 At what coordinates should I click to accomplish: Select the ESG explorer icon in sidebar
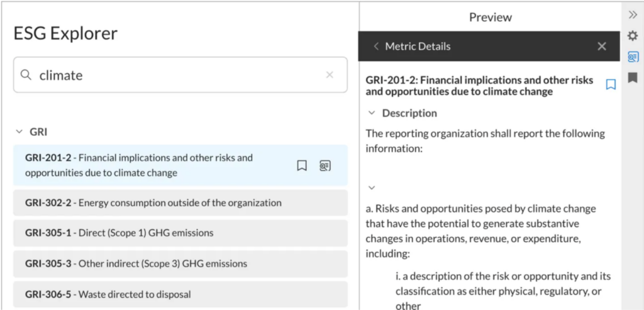click(x=633, y=57)
